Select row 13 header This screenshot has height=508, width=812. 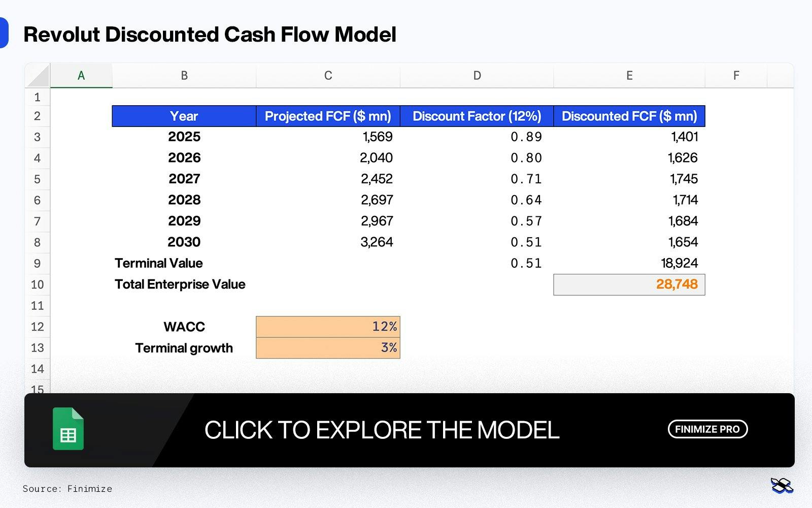(x=38, y=348)
